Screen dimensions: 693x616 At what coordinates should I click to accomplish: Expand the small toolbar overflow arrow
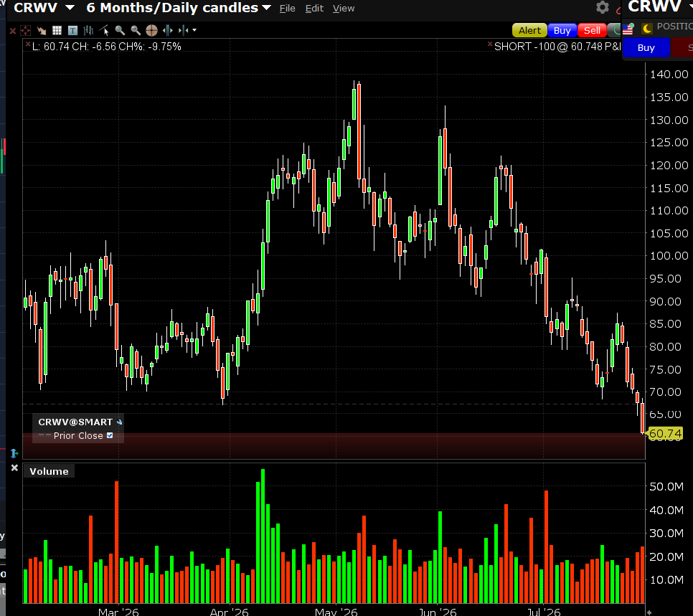coord(194,31)
